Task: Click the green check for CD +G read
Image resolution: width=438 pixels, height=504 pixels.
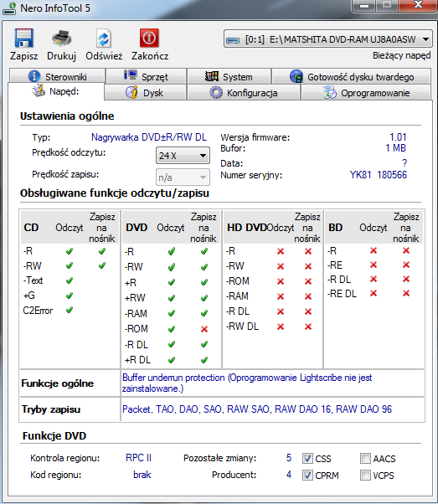Action: point(70,296)
